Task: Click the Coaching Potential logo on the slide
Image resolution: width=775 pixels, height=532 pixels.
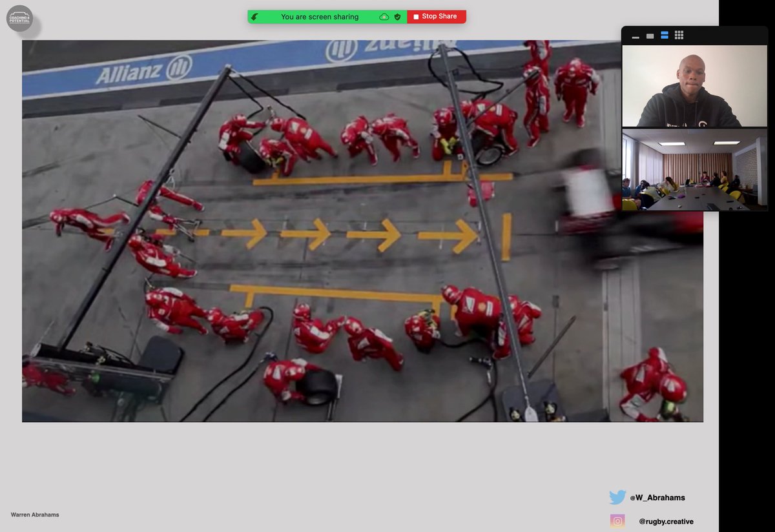Action: [19, 18]
